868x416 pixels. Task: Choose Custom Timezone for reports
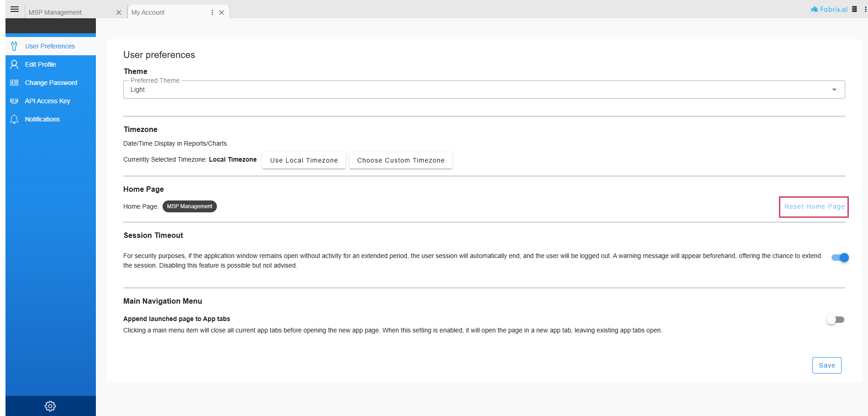click(x=400, y=160)
